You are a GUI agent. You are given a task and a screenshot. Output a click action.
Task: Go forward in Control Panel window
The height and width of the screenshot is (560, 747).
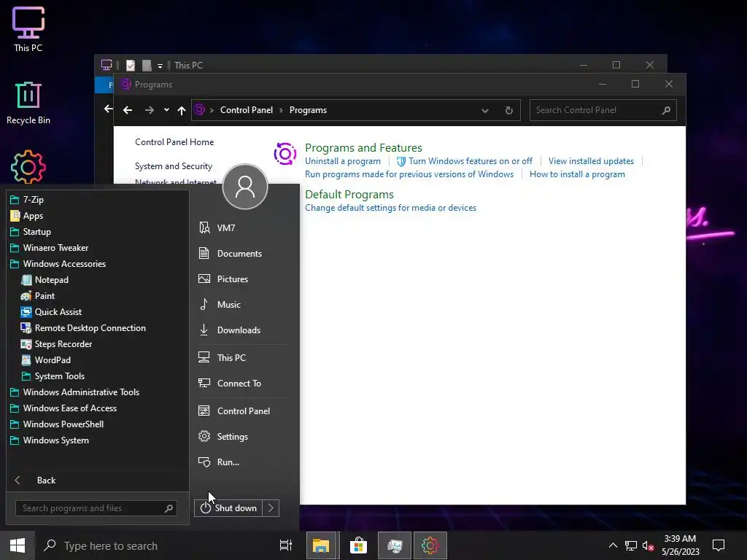(x=150, y=111)
